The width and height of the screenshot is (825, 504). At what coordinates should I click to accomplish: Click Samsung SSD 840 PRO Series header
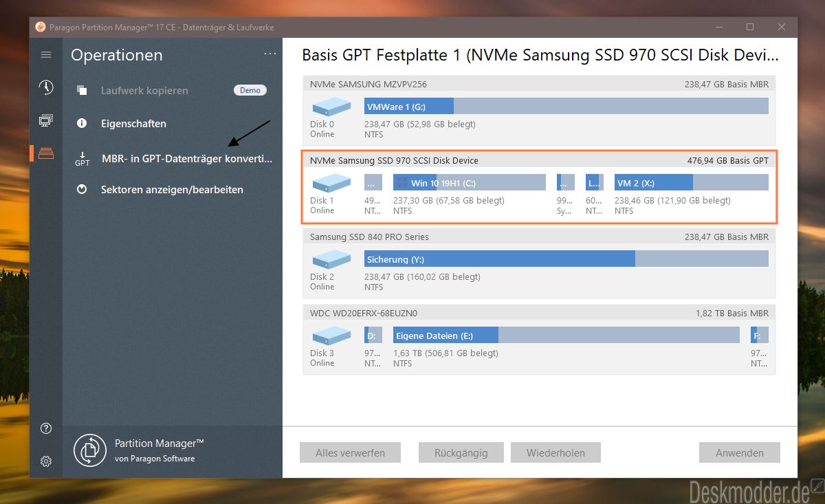tap(539, 237)
